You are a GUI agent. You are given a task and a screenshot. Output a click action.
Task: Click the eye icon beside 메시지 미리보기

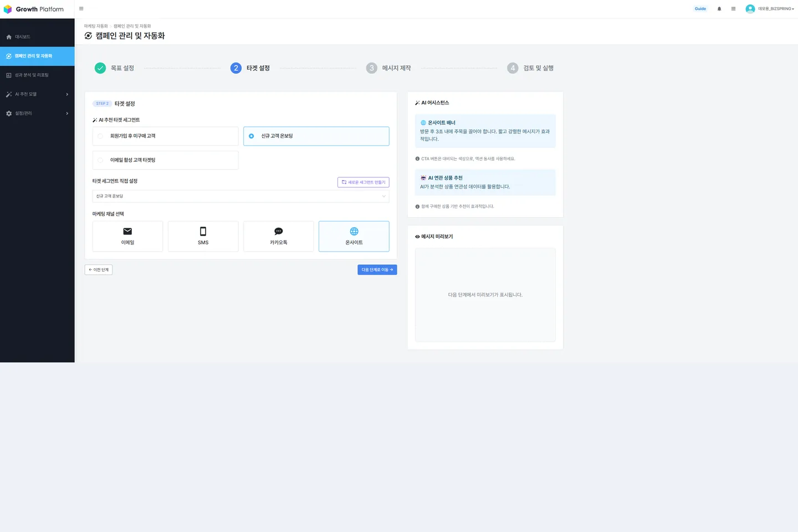[417, 237]
